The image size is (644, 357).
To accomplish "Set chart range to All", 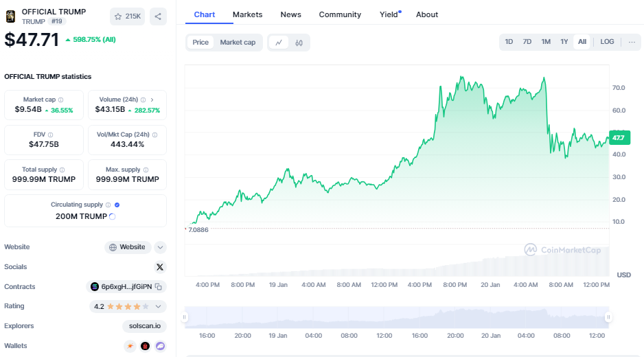I will click(582, 42).
